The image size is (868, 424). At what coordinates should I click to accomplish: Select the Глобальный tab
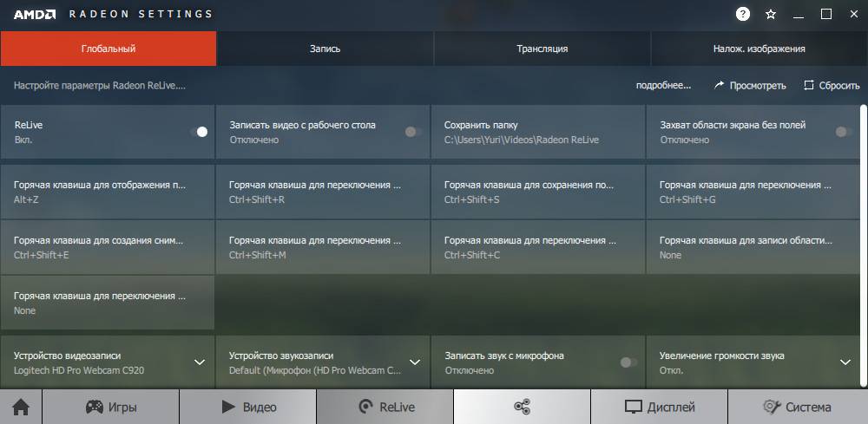click(108, 49)
